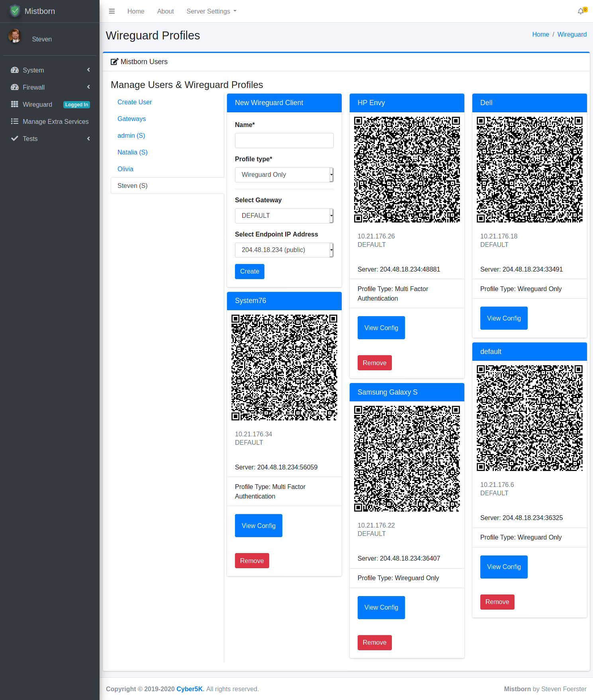Click the New Wireguard Client card header
The height and width of the screenshot is (700, 593).
click(x=284, y=103)
